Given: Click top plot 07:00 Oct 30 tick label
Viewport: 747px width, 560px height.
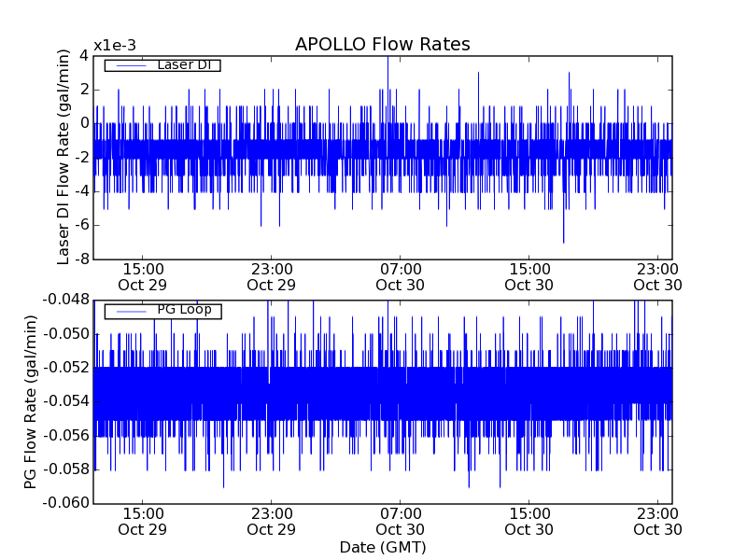Looking at the screenshot, I should coord(401,277).
